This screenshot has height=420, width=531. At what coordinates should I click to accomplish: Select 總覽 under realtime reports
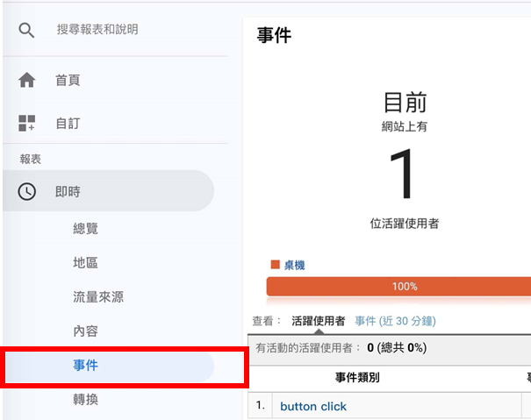point(85,229)
